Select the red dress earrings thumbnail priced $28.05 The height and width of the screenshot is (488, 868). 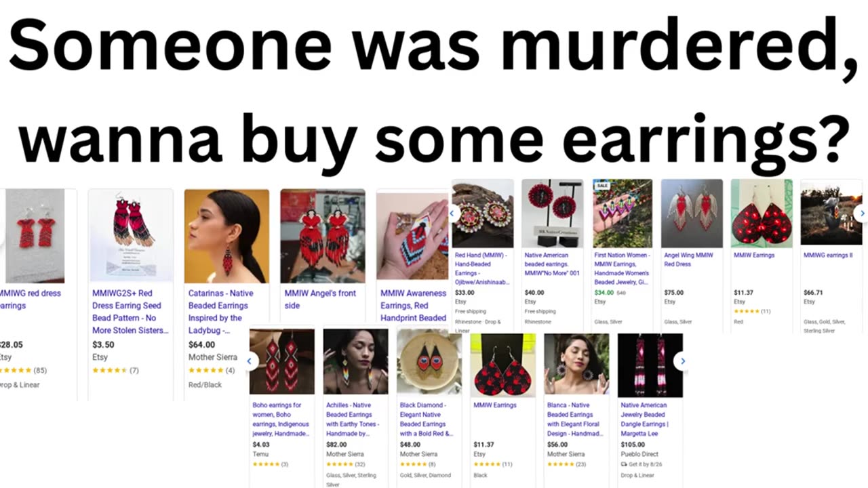33,235
